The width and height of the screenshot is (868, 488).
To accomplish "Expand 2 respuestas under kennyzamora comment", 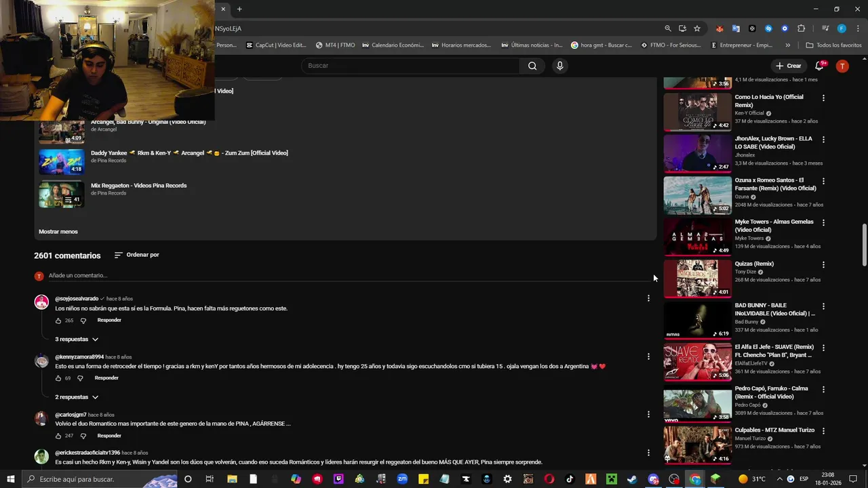I will [x=77, y=397].
